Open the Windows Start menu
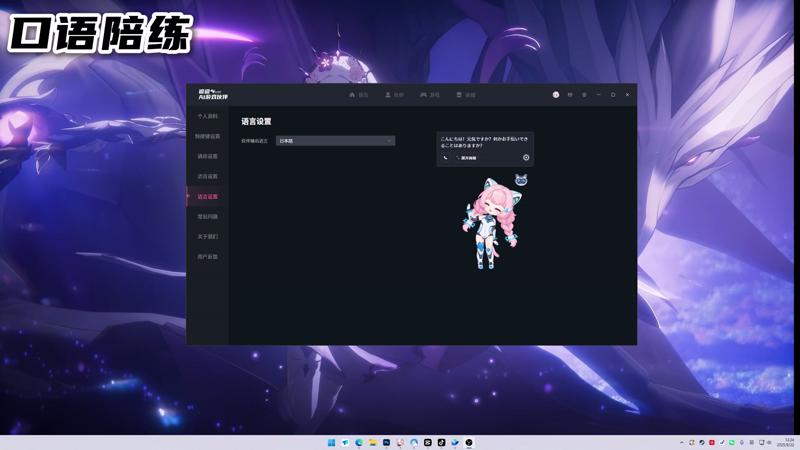The height and width of the screenshot is (450, 800). (331, 442)
